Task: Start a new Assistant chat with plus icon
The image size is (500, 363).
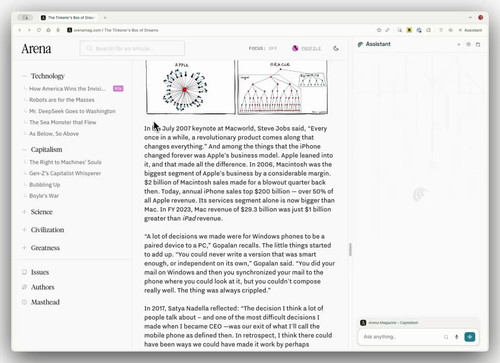Action: (459, 44)
